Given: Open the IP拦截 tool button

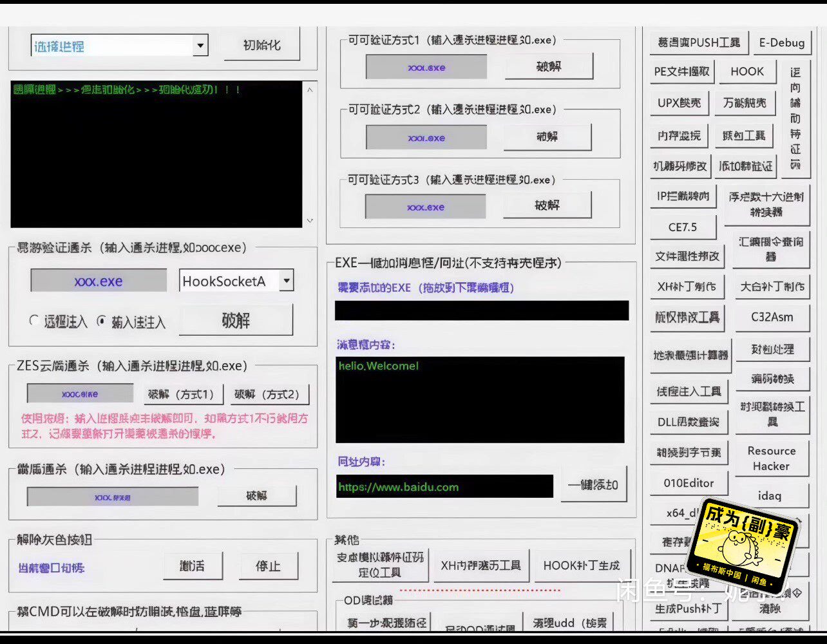Looking at the screenshot, I should [x=683, y=196].
